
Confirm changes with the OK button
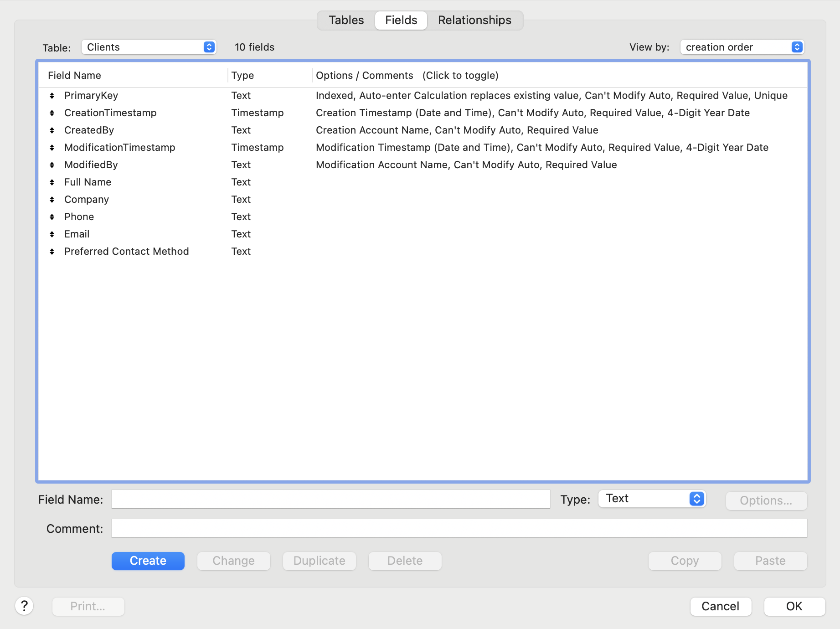coord(794,606)
